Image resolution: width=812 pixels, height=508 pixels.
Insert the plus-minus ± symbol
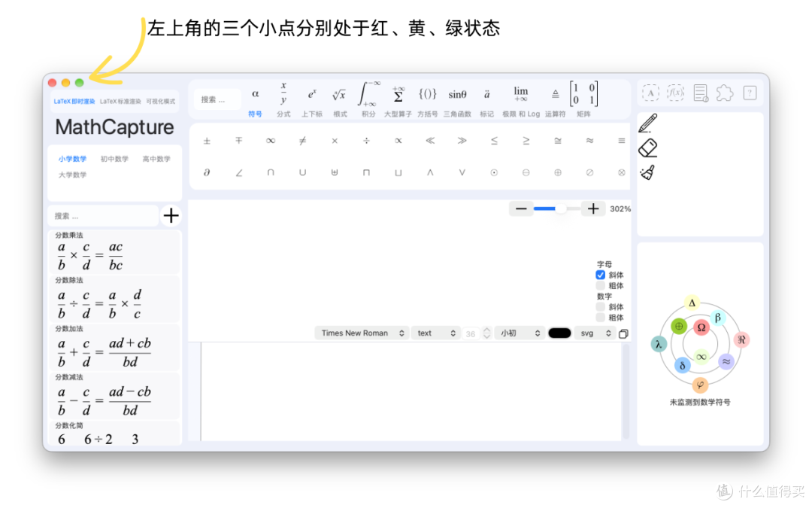(207, 141)
